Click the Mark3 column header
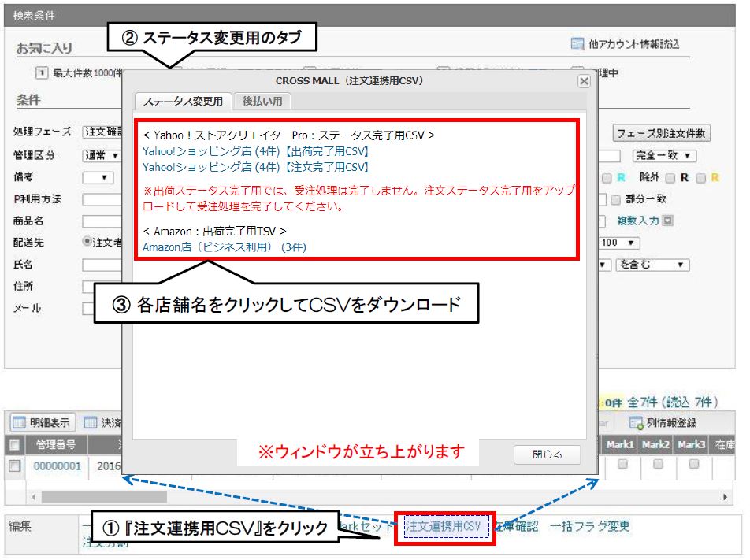The height and width of the screenshot is (560, 750). (691, 445)
